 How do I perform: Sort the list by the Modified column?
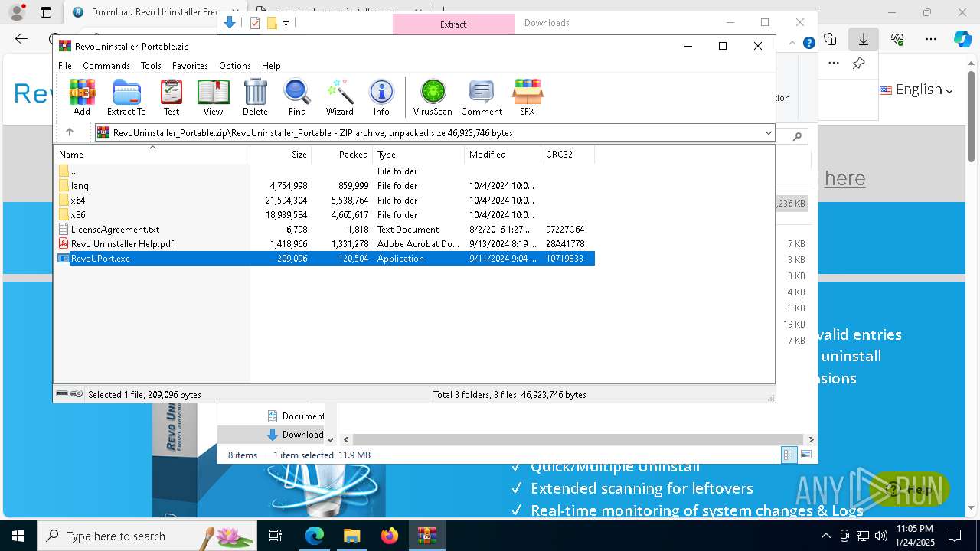(502, 154)
